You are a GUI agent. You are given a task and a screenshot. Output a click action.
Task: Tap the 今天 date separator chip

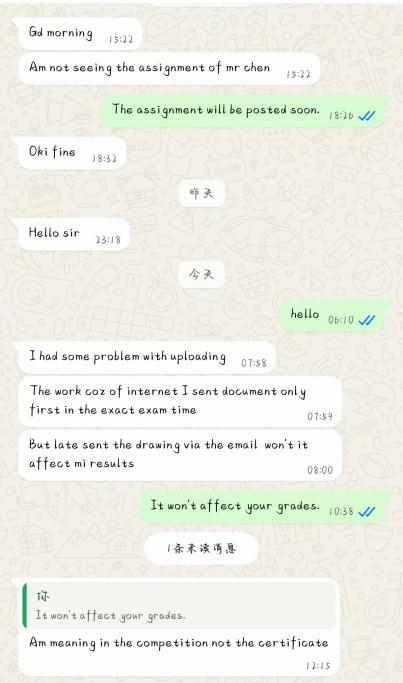(x=202, y=274)
